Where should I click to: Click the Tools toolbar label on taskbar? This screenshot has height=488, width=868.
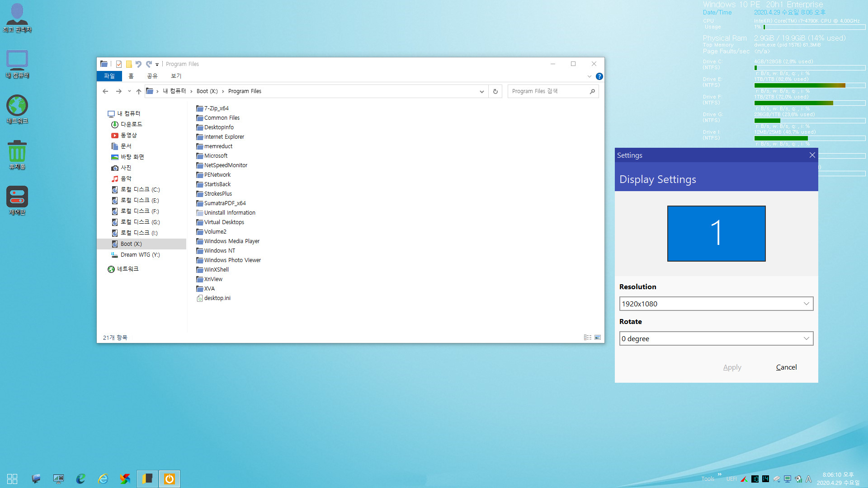[708, 479]
